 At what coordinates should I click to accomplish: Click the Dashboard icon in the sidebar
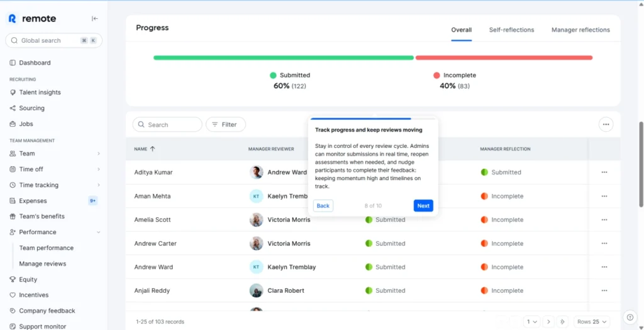pos(13,63)
